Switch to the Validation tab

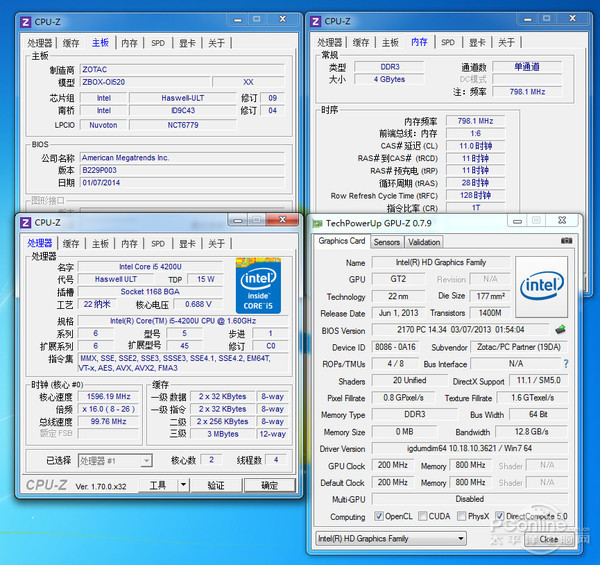point(424,242)
